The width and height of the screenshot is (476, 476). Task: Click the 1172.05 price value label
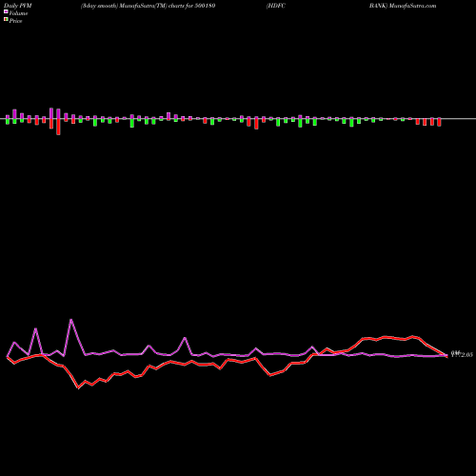(462, 354)
